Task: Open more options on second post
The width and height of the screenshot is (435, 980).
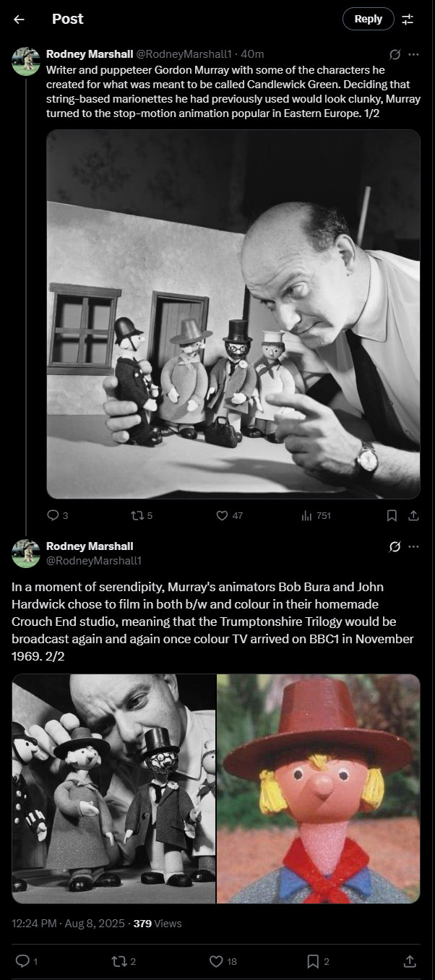Action: [x=413, y=546]
